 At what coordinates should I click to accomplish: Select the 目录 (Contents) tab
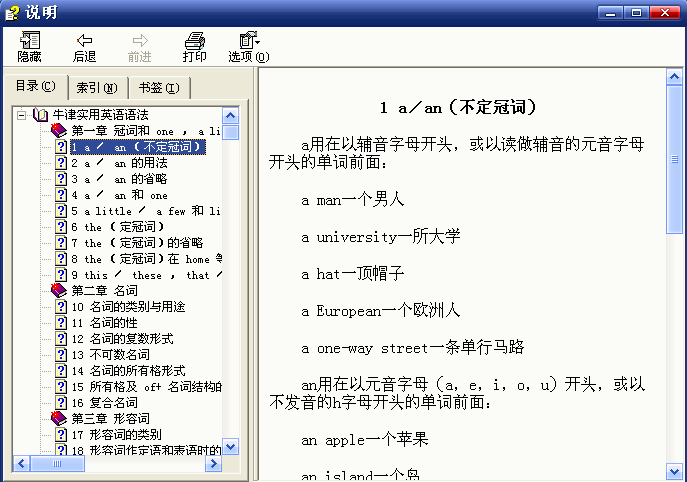click(36, 87)
